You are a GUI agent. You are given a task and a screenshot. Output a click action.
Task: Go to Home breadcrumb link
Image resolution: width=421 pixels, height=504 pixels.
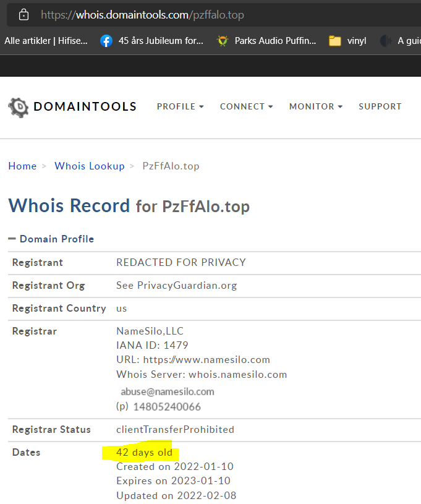click(x=22, y=166)
